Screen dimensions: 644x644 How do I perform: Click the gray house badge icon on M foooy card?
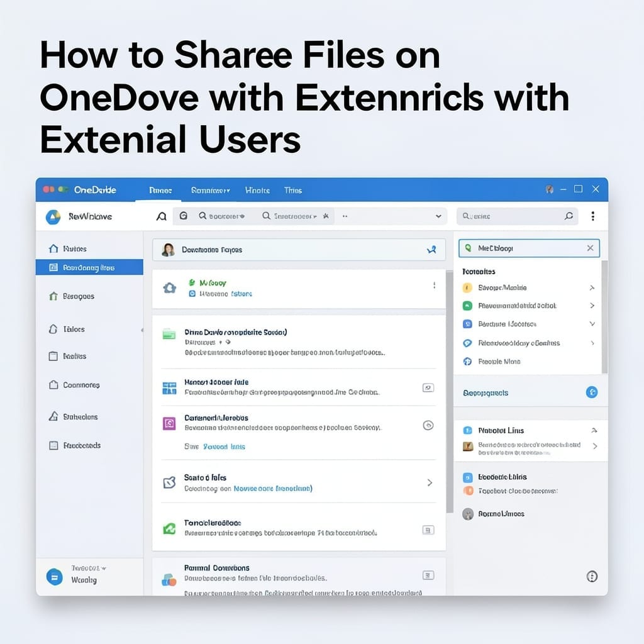pos(170,288)
